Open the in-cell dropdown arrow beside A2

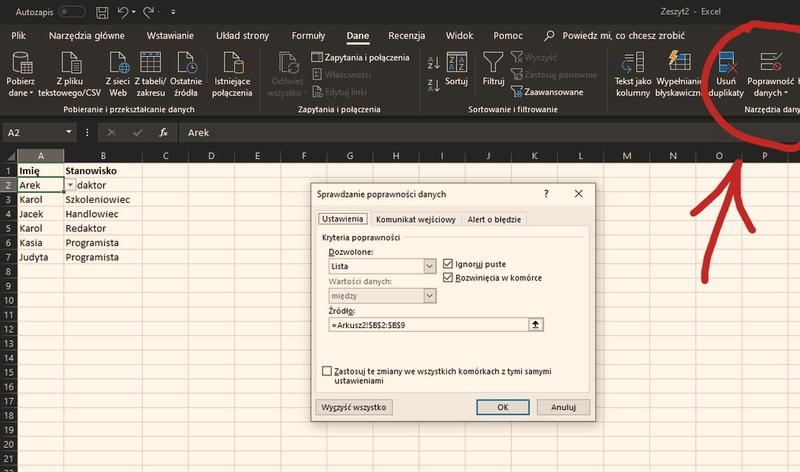(x=70, y=185)
